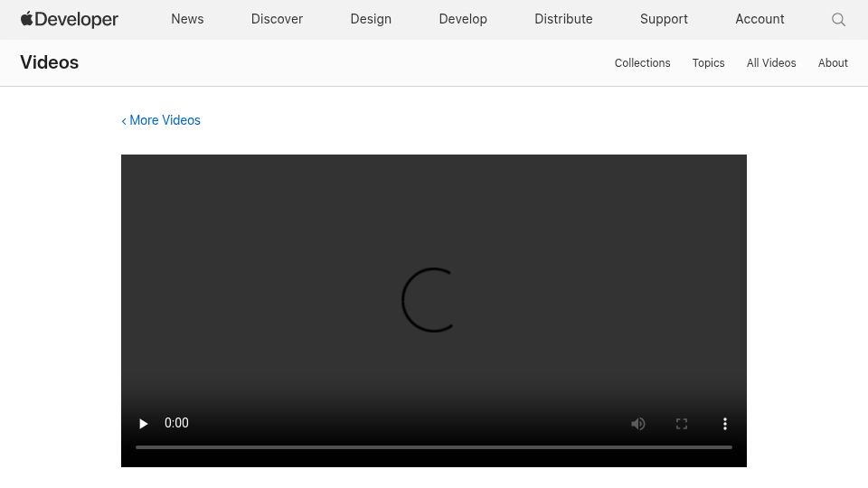Open the search magnifier icon

[838, 19]
